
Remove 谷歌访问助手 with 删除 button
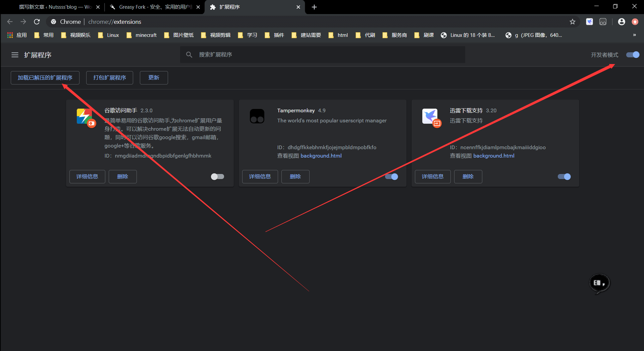point(122,177)
